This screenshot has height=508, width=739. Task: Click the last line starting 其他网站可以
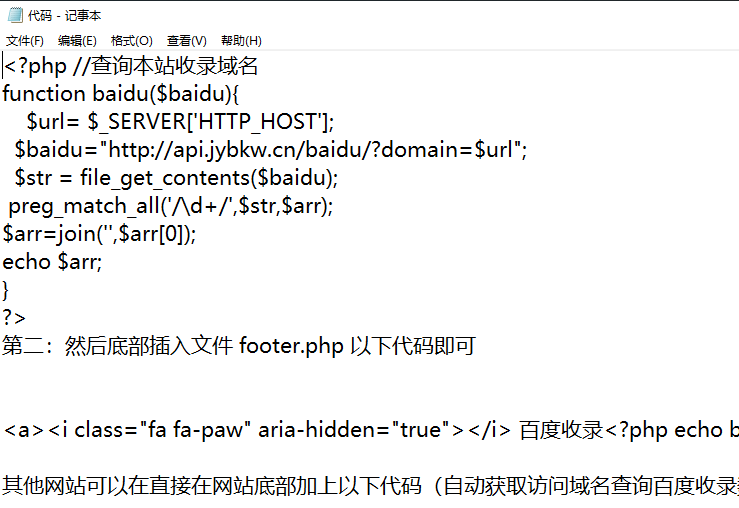pyautogui.click(x=370, y=486)
